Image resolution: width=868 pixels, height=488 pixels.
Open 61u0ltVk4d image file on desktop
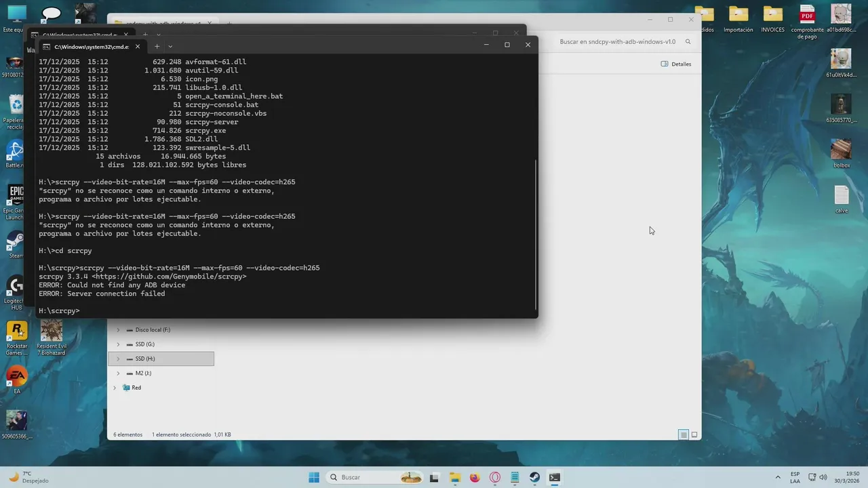click(x=841, y=63)
